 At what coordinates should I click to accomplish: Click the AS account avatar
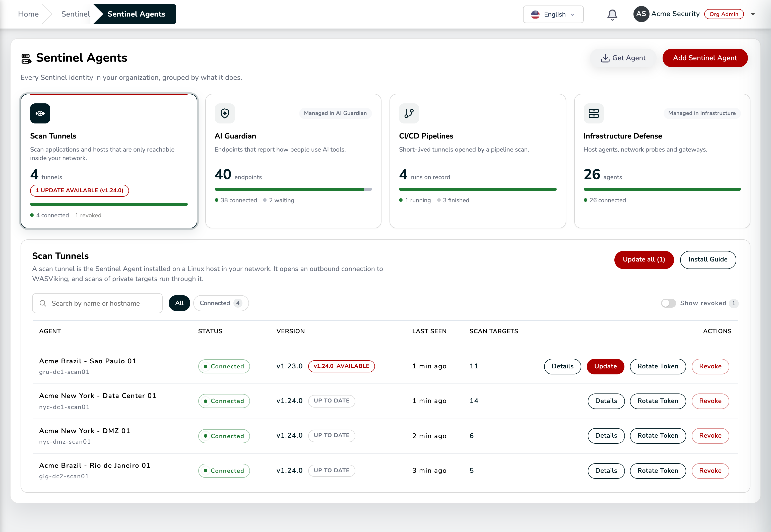[641, 14]
